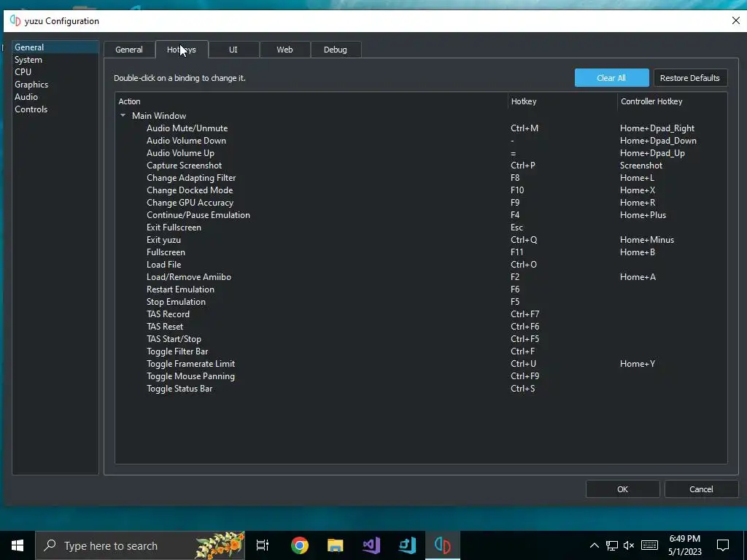Switch to the Debug tab
Viewport: 747px width, 560px height.
point(336,50)
